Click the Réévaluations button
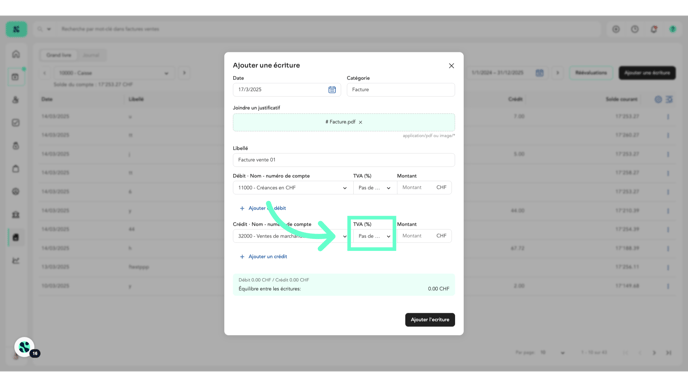 pos(591,73)
